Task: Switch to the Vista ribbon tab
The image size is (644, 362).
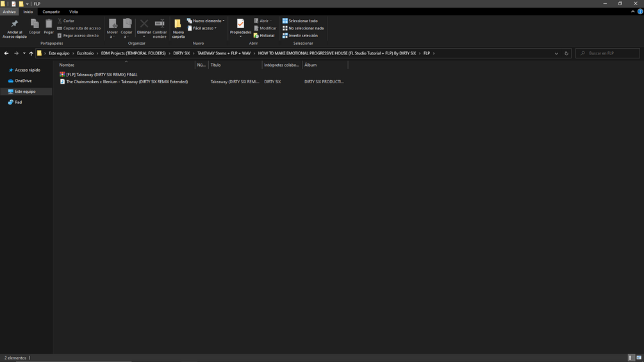Action: pyautogui.click(x=74, y=12)
